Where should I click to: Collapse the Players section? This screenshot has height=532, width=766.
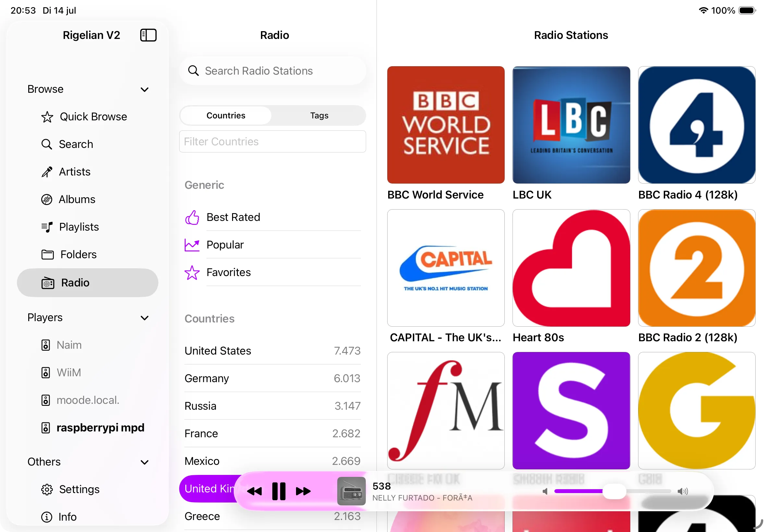point(144,318)
